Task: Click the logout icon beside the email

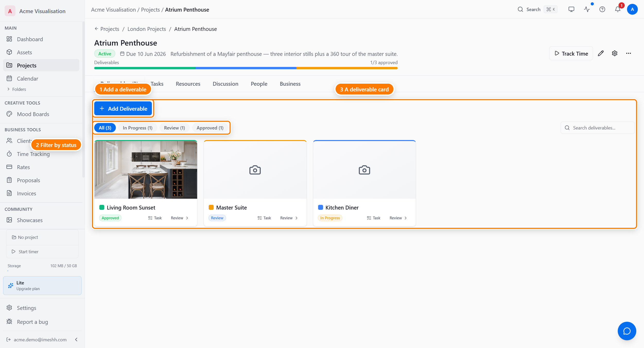Action: 8,340
